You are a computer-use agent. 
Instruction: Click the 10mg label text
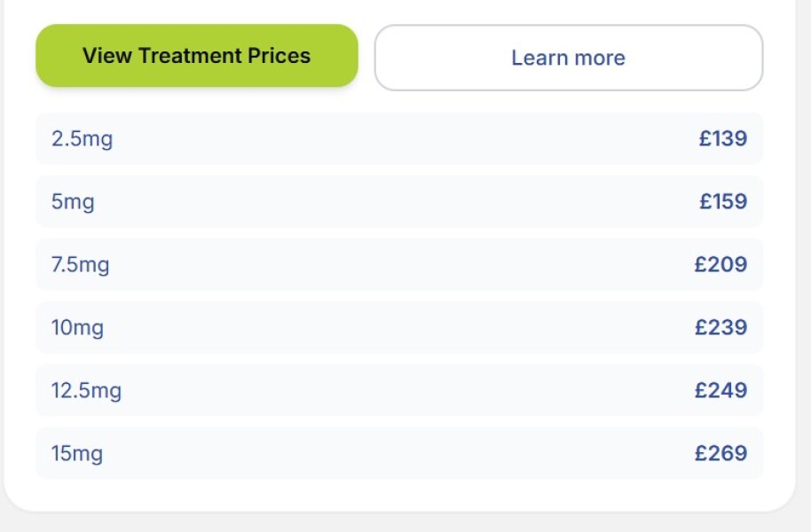(x=77, y=328)
